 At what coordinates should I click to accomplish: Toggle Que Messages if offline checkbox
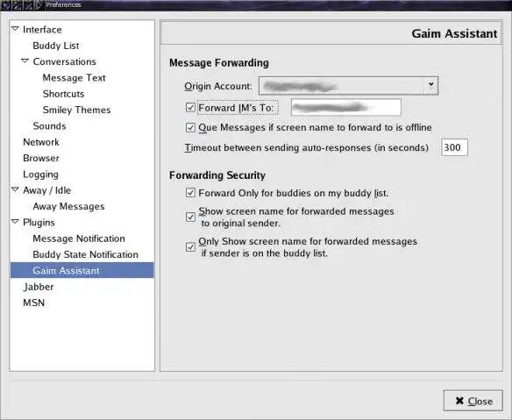point(190,127)
